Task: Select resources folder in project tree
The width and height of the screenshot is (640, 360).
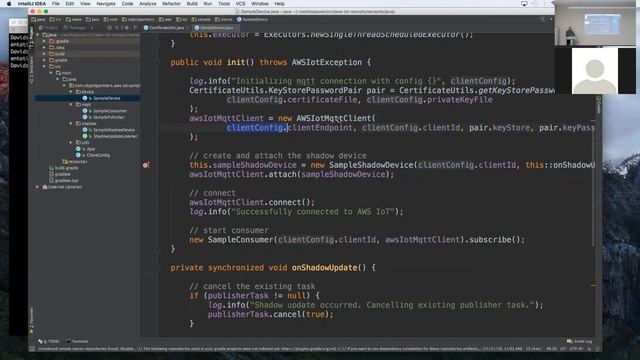Action: click(x=75, y=162)
